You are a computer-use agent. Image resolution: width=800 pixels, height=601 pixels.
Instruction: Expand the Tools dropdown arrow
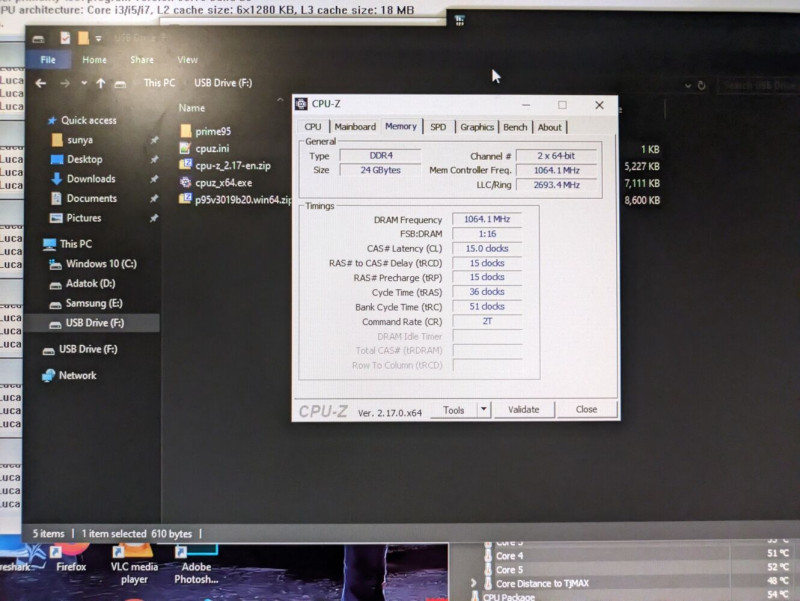[x=483, y=409]
